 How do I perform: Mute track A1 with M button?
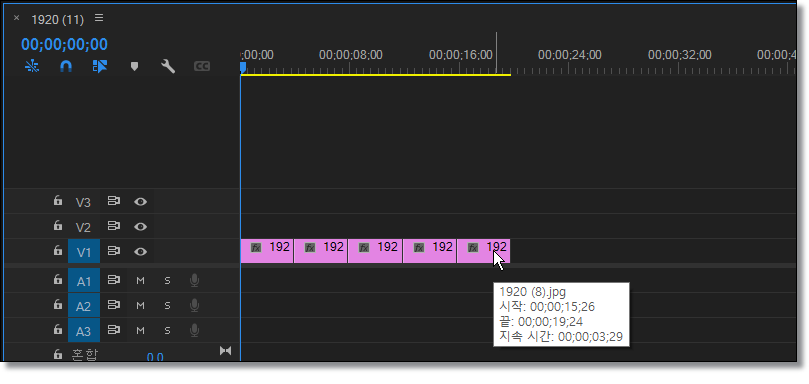pos(140,281)
